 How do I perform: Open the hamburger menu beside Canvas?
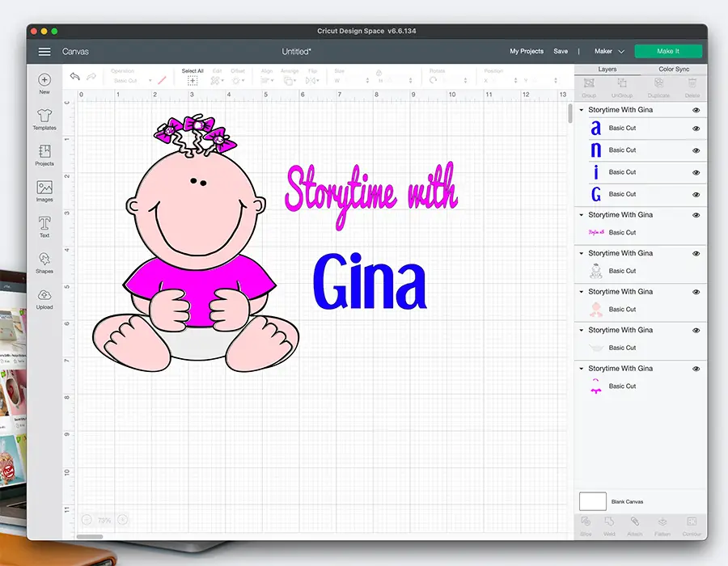pos(44,52)
